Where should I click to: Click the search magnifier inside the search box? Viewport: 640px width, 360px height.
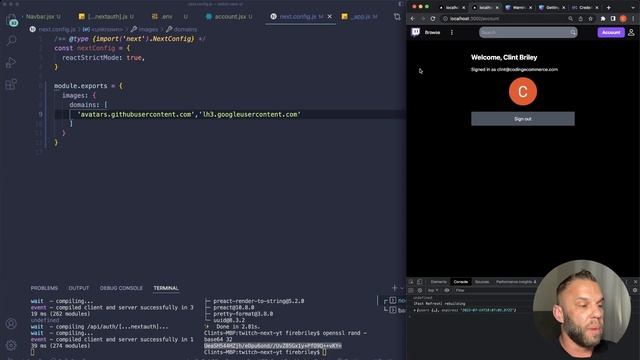pyautogui.click(x=573, y=32)
